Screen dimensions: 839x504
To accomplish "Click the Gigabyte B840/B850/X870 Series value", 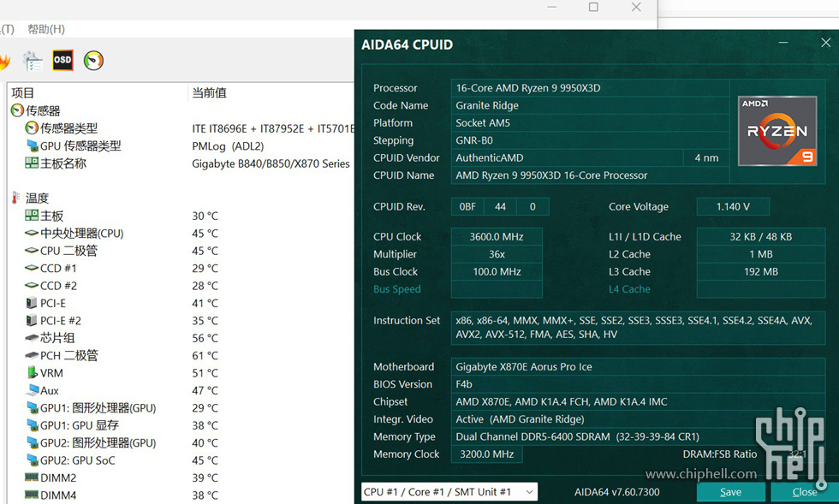I will (271, 163).
